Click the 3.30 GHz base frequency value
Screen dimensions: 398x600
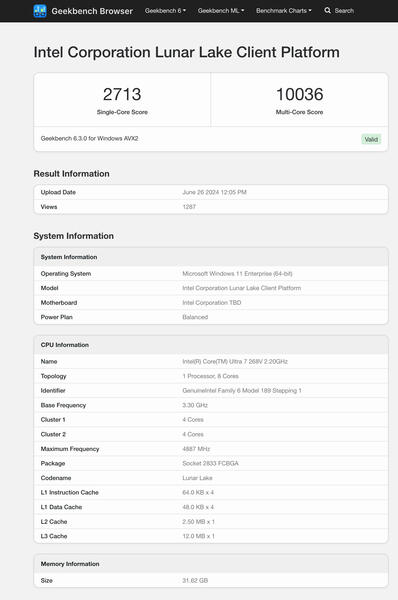point(195,405)
